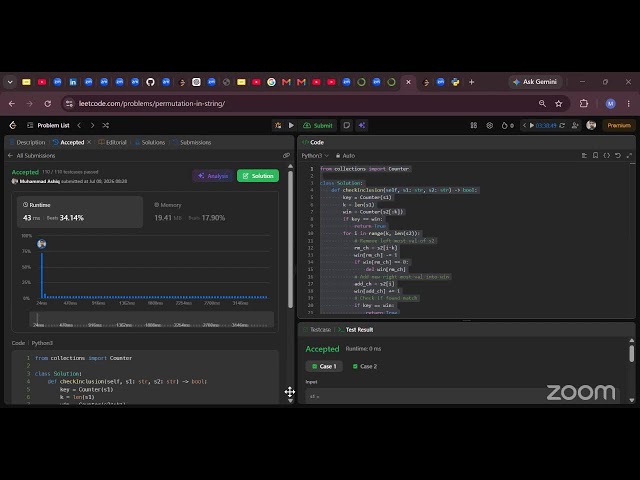The image size is (640, 480).
Task: Open a new browser tab
Action: [471, 82]
